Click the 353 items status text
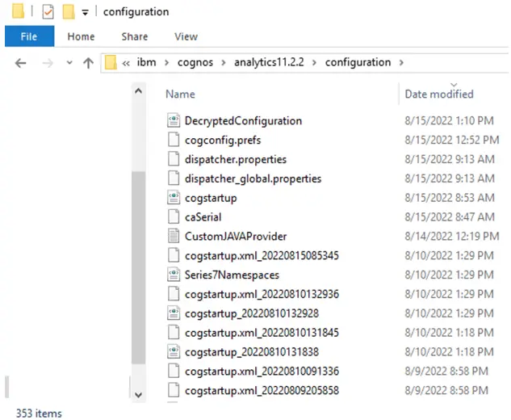The image size is (511, 420). [x=39, y=413]
